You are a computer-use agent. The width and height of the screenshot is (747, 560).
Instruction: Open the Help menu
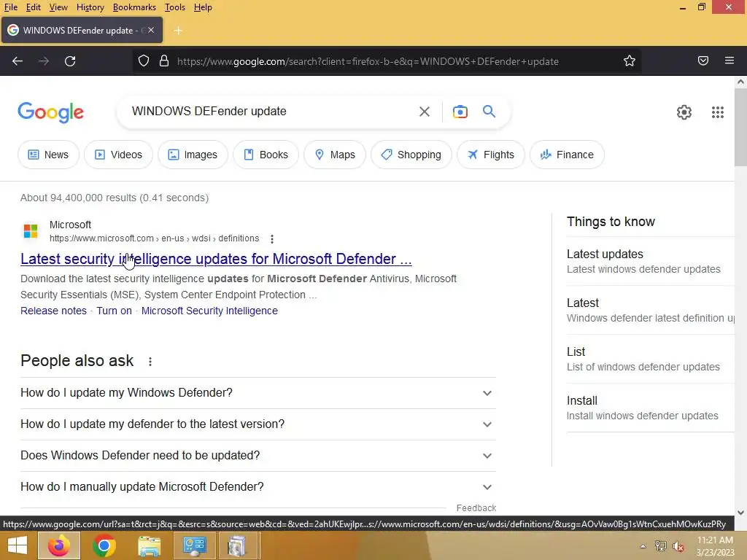click(x=203, y=7)
